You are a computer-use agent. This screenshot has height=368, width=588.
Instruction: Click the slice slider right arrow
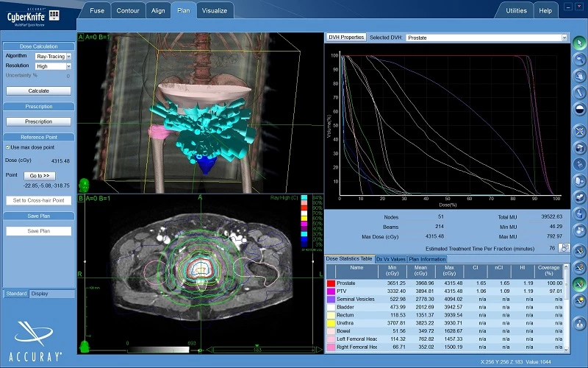click(x=319, y=350)
